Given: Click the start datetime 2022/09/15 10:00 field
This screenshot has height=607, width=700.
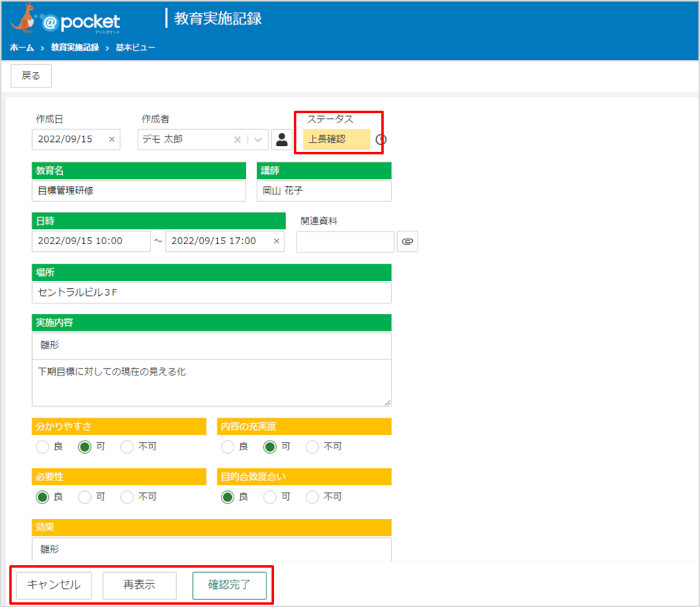Looking at the screenshot, I should 91,241.
